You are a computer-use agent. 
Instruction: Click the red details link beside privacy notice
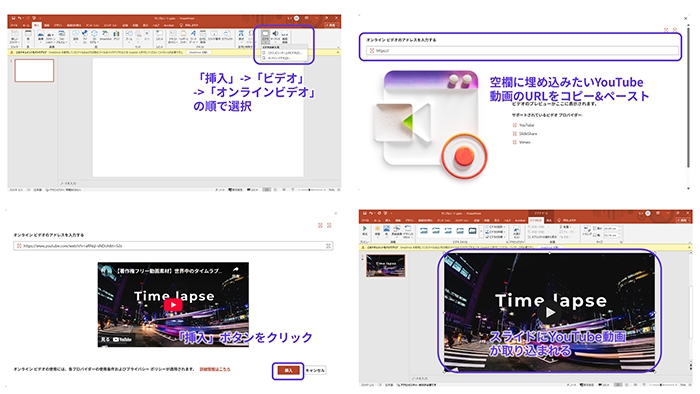click(215, 369)
